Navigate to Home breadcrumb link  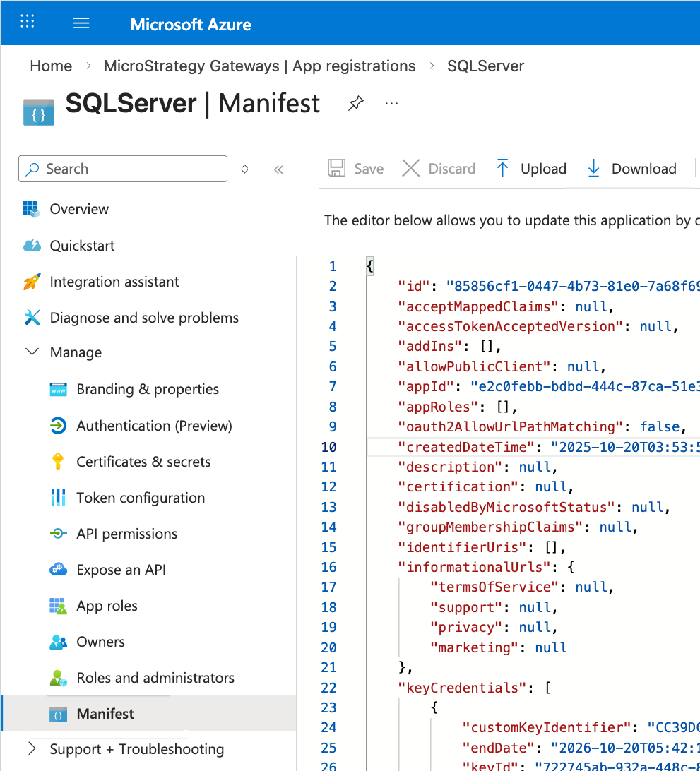51,66
